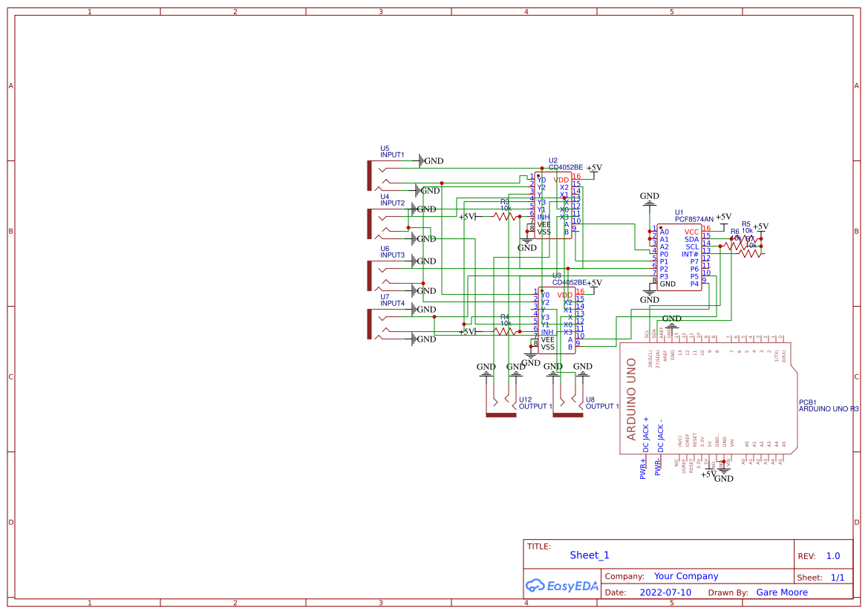Click the U3 CD4052BE part label
The image size is (868, 614).
click(x=569, y=282)
